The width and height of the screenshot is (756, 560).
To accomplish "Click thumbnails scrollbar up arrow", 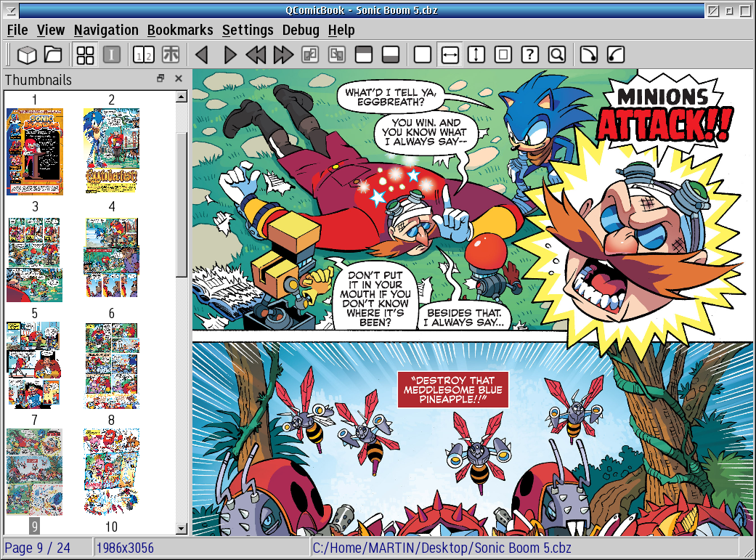I will pos(182,97).
